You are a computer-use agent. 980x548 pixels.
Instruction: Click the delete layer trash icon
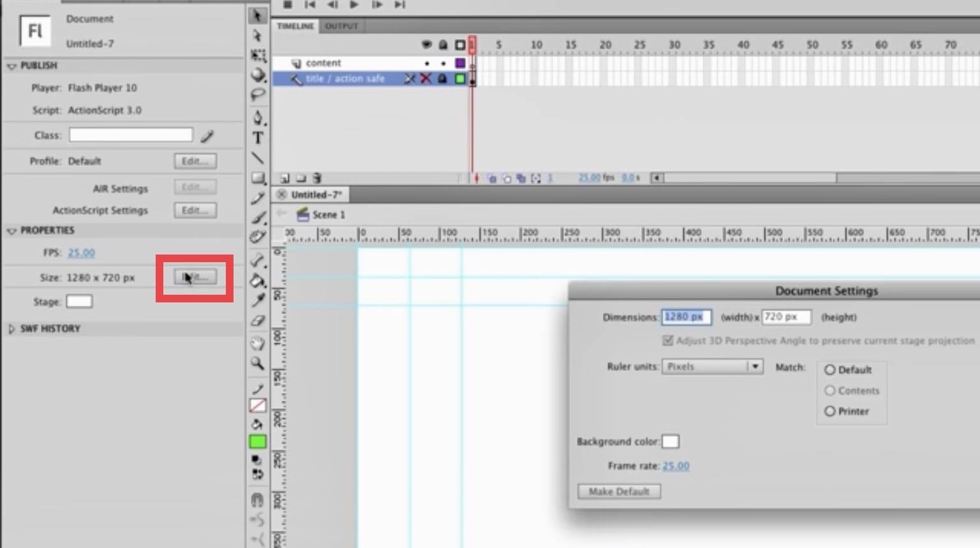click(317, 178)
